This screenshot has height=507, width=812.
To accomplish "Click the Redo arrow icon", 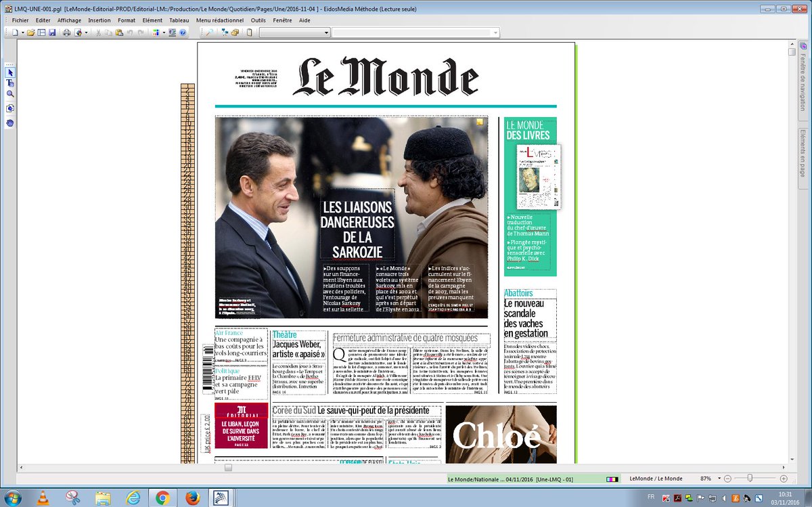I will coord(141,32).
